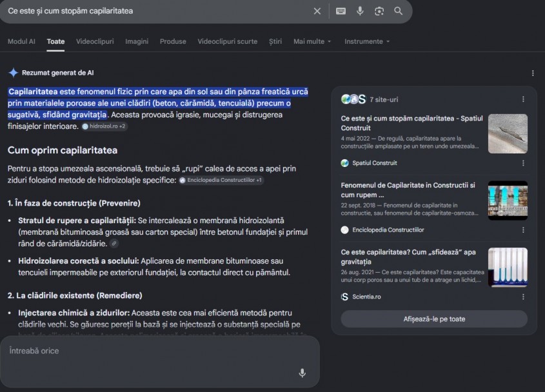The height and width of the screenshot is (392, 545).
Task: Click the cracked wall thumbnail for Spatiul Construit
Action: pos(508,134)
